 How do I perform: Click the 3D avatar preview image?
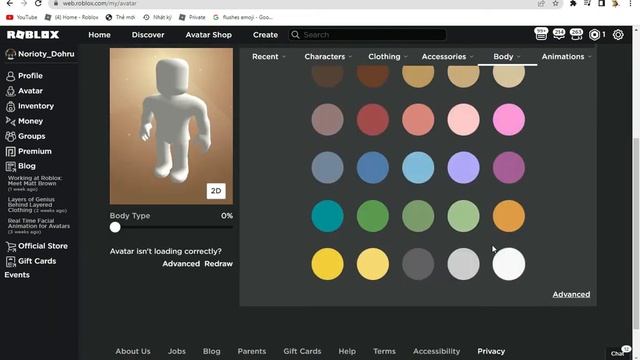[171, 126]
